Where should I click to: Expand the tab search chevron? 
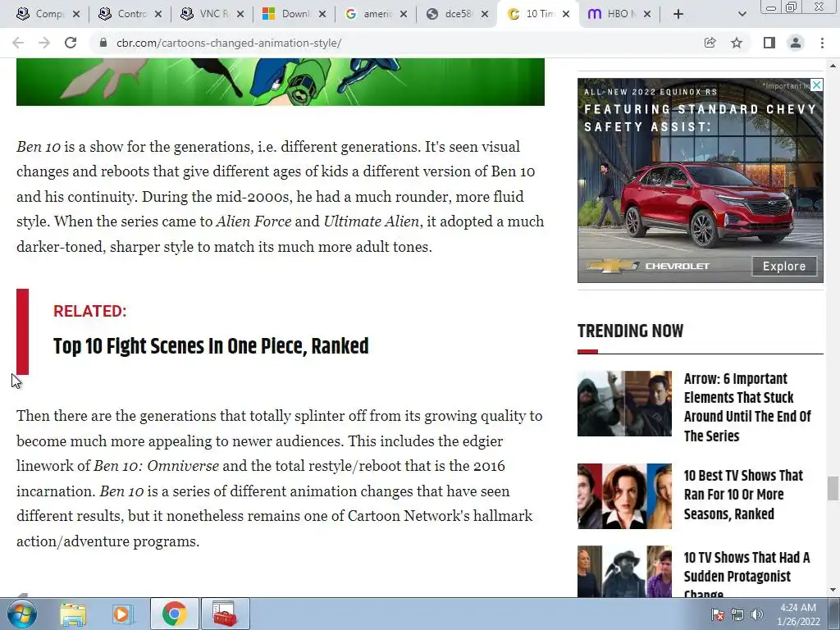tap(742, 14)
